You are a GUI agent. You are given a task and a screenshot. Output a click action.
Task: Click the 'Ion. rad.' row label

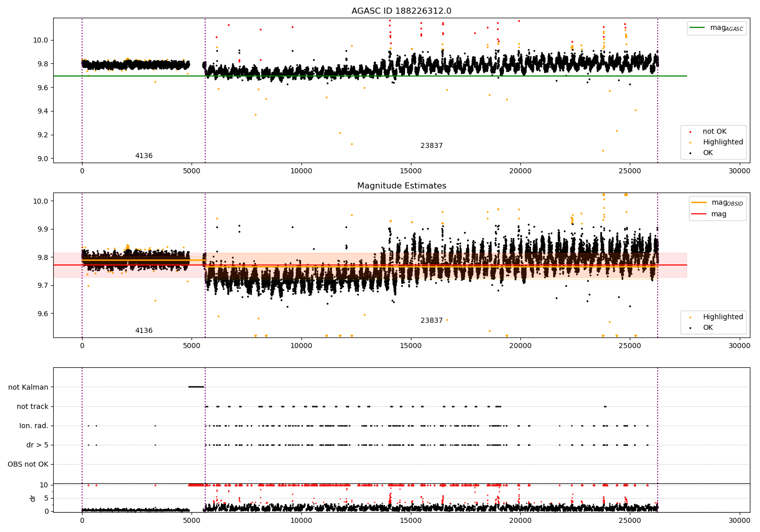tap(34, 426)
